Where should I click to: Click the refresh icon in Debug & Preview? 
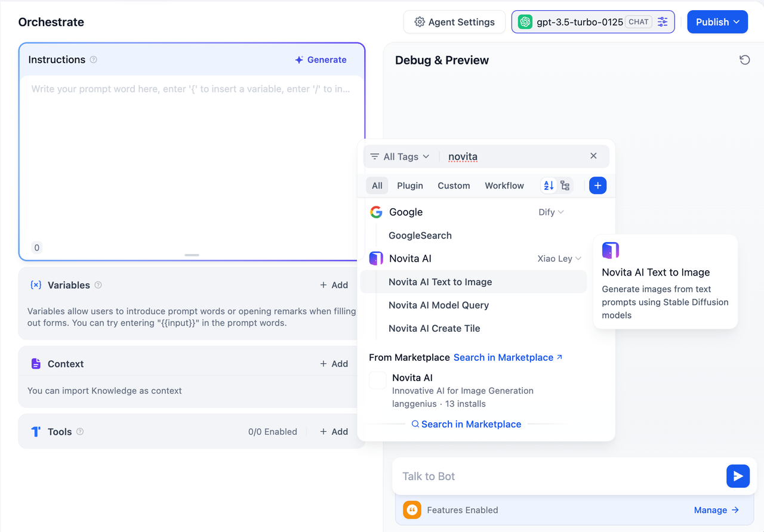click(744, 60)
